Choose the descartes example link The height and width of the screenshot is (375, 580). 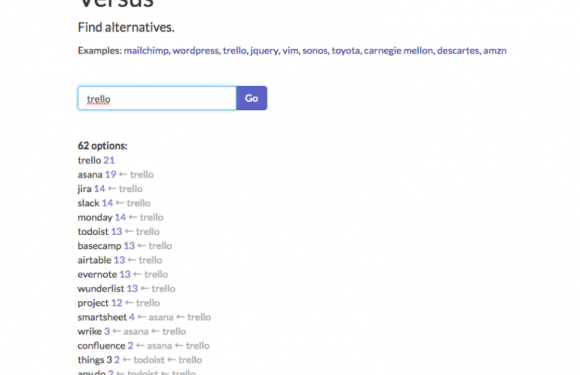point(458,51)
